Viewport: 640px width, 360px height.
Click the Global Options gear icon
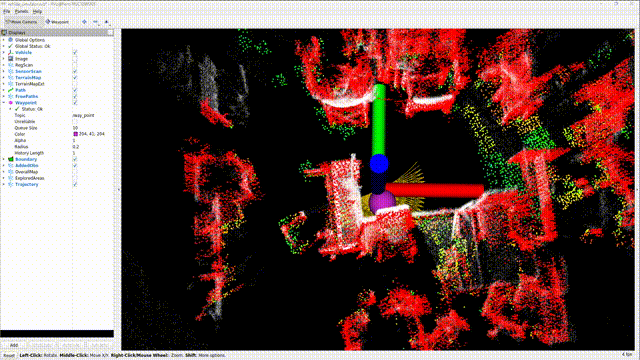[x=11, y=40]
